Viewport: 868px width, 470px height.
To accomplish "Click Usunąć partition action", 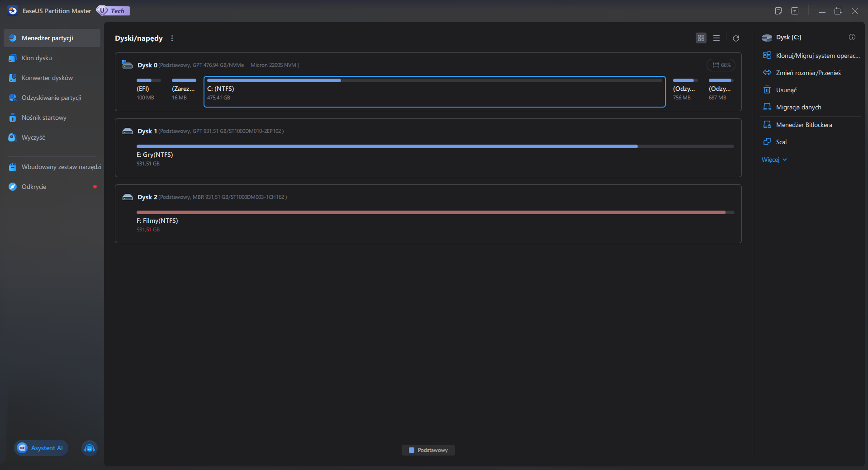I will point(811,90).
